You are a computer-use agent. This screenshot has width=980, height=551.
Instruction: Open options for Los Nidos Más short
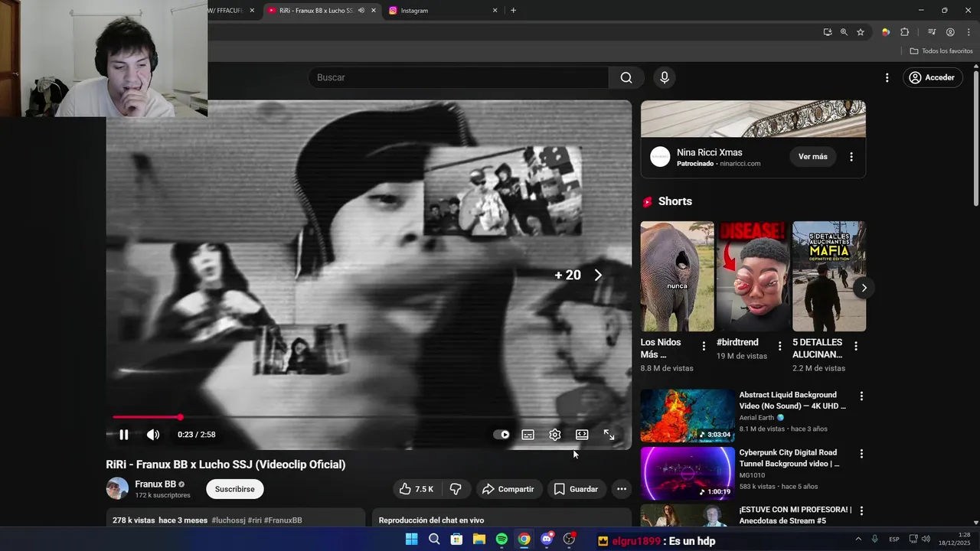[x=704, y=346]
